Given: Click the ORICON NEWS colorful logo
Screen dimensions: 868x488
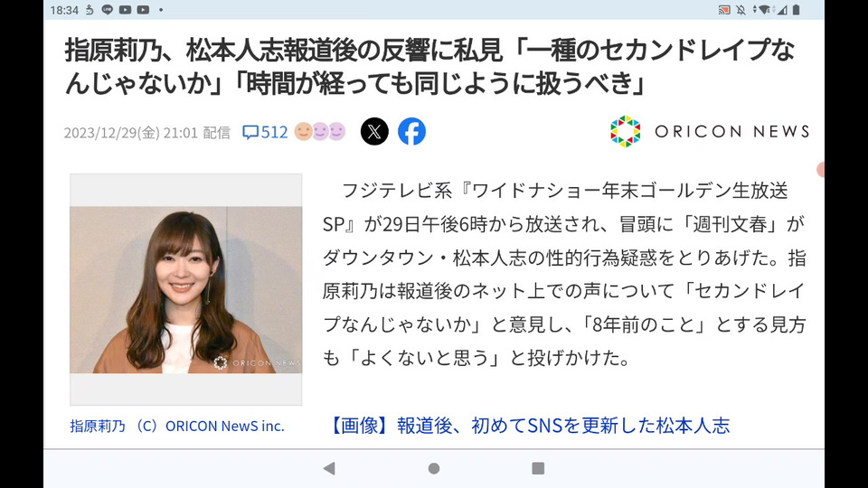Looking at the screenshot, I should (626, 131).
